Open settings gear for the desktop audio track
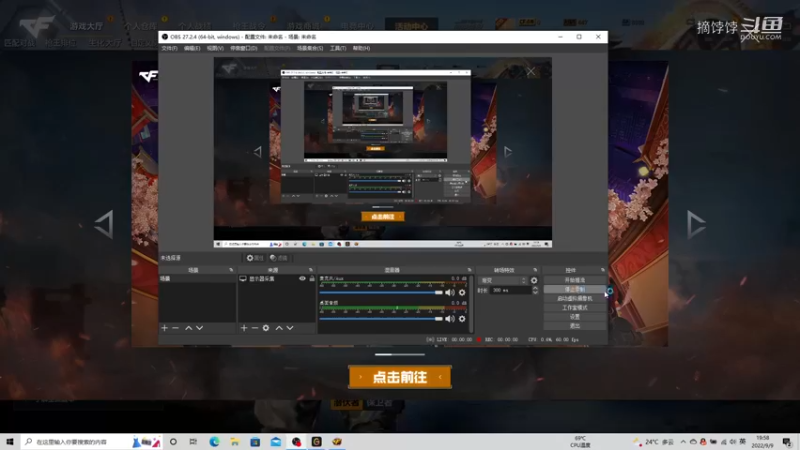 click(462, 319)
